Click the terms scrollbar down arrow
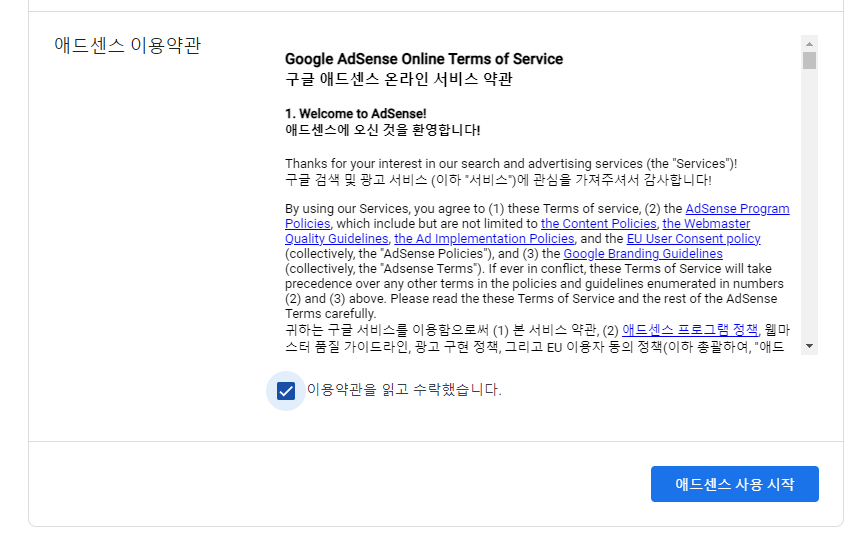The height and width of the screenshot is (535, 855). click(809, 346)
